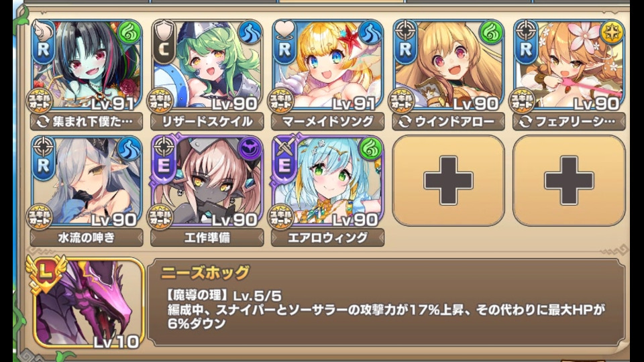Swap skill via 集まれ下僕た… refresh icon

coord(42,122)
